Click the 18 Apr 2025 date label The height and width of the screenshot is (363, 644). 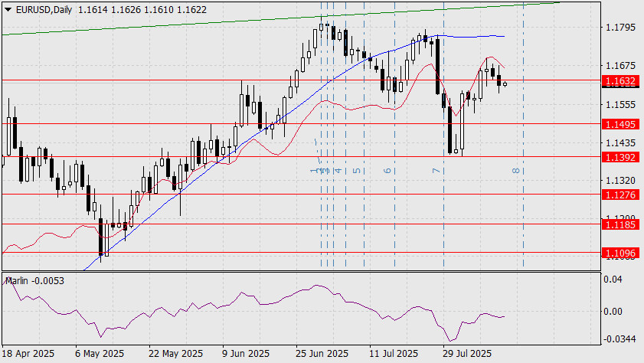pos(28,354)
